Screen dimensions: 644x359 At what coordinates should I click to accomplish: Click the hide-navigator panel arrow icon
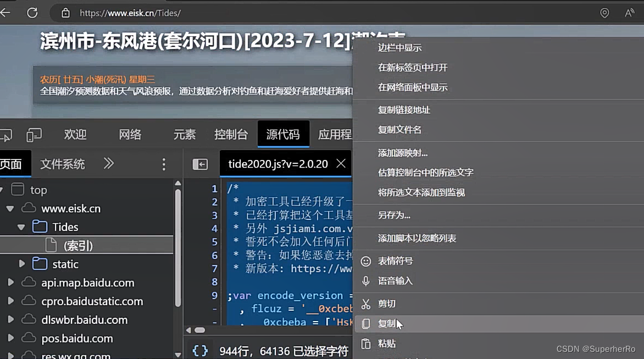pyautogui.click(x=201, y=163)
